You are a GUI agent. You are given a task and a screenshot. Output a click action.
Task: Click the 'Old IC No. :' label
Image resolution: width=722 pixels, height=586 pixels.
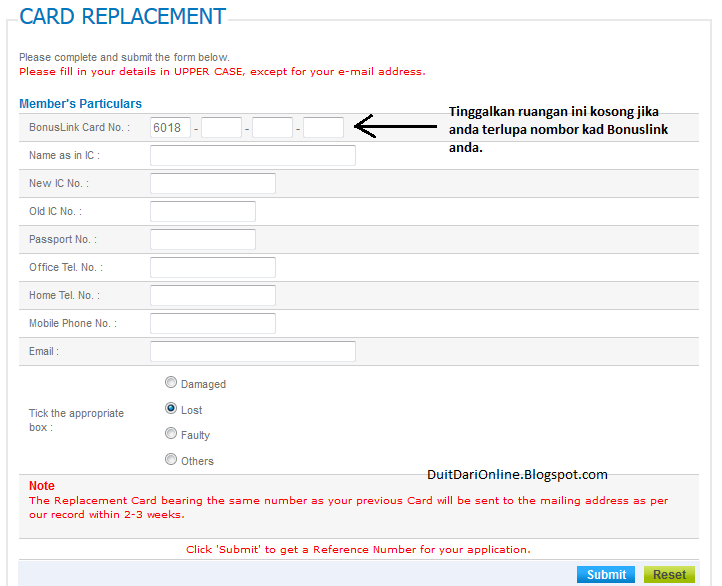click(x=55, y=212)
